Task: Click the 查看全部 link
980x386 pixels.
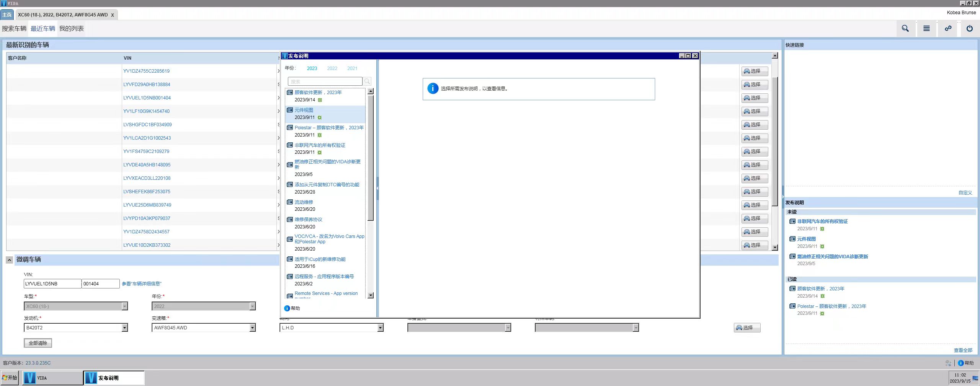Action: tap(962, 350)
